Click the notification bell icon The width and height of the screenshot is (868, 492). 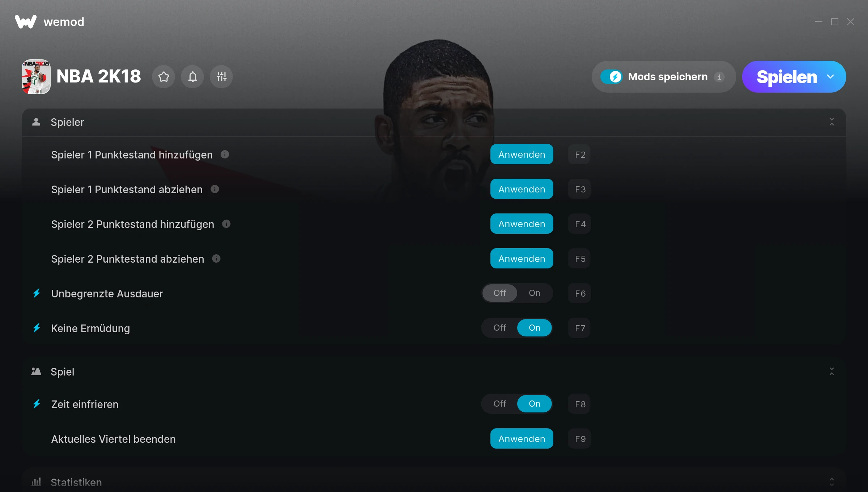click(x=192, y=77)
